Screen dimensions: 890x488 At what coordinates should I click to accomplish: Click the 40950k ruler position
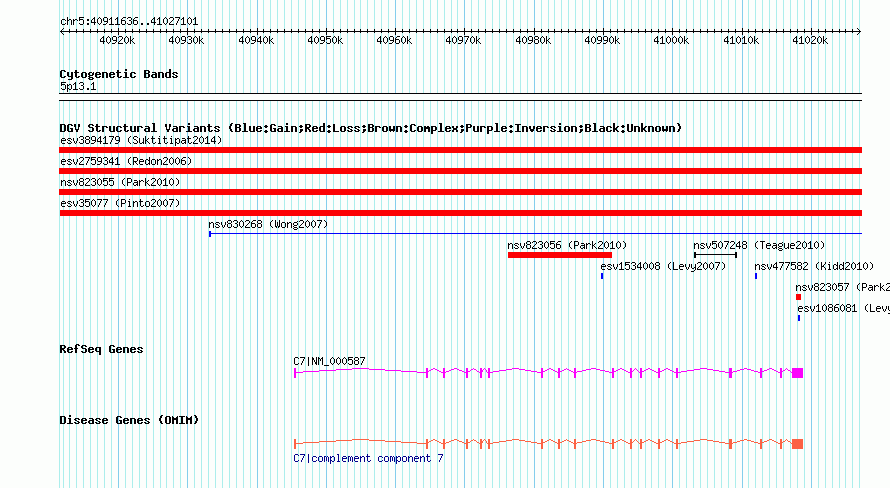click(x=325, y=40)
